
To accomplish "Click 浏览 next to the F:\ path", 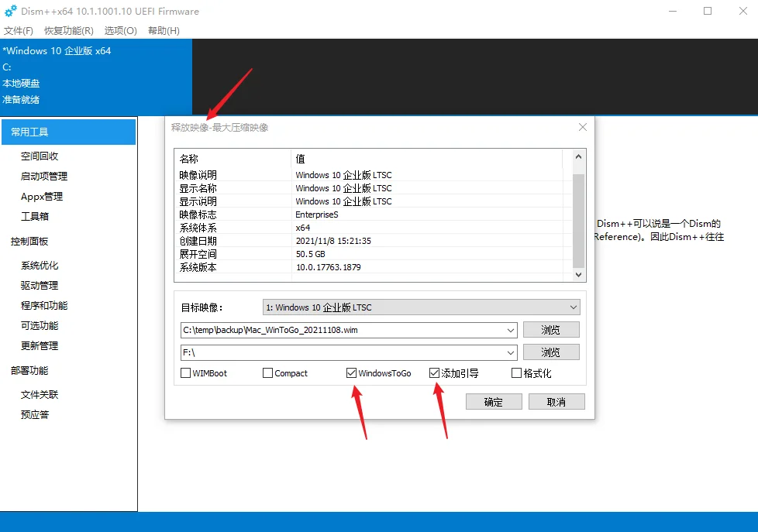I will tap(551, 352).
